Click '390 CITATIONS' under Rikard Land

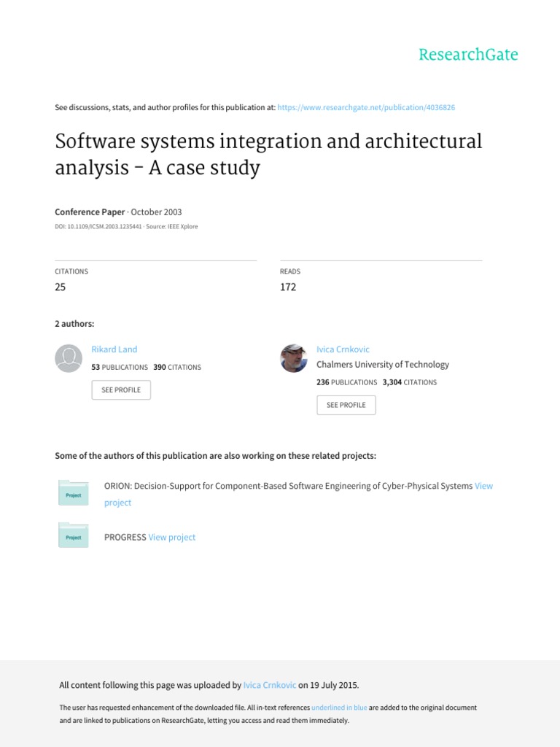pos(177,368)
